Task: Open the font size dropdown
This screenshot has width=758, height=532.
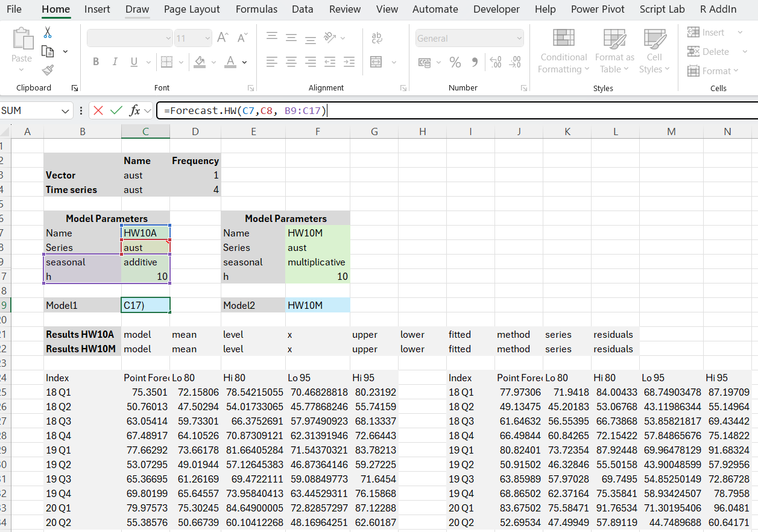Action: [x=208, y=38]
